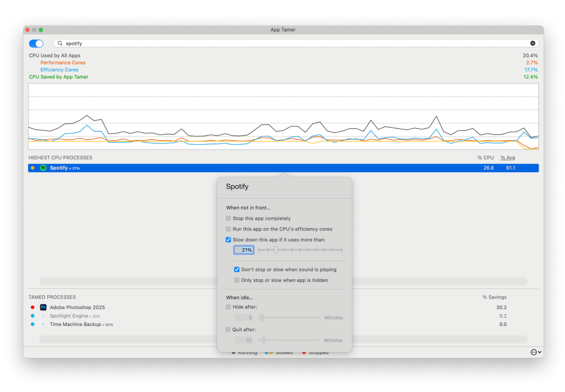Click the 21% CPU limit field
The height and width of the screenshot is (392, 565).
point(244,250)
